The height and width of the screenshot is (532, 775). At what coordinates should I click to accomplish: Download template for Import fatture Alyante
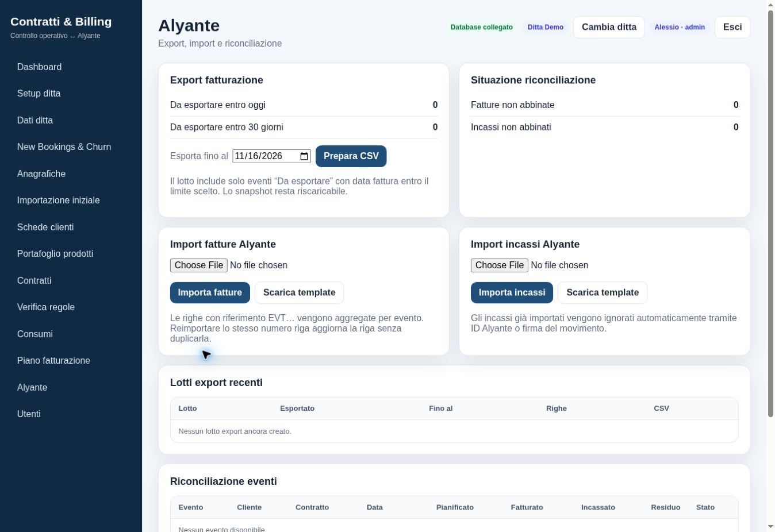point(299,292)
